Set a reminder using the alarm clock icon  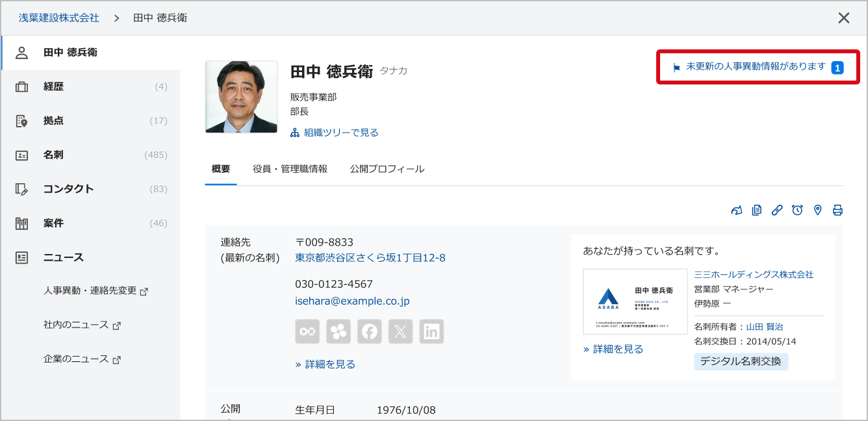[797, 210]
